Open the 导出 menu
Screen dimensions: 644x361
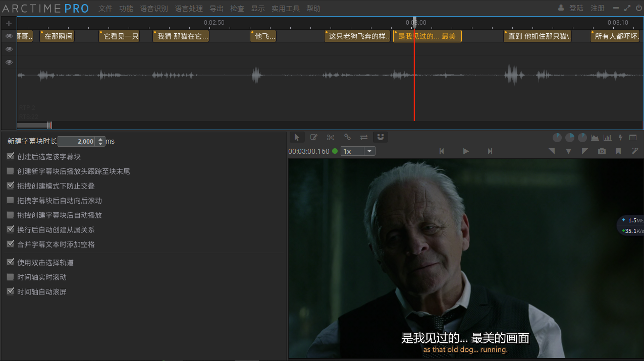[217, 9]
